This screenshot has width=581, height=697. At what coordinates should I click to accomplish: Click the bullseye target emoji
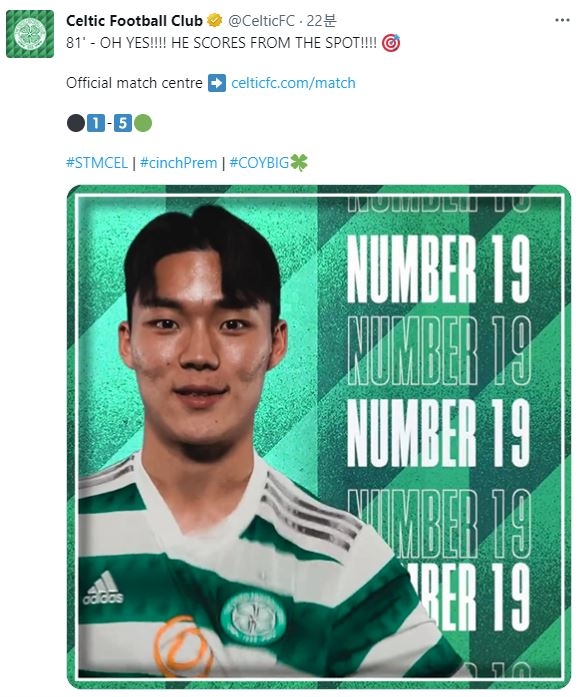391,43
